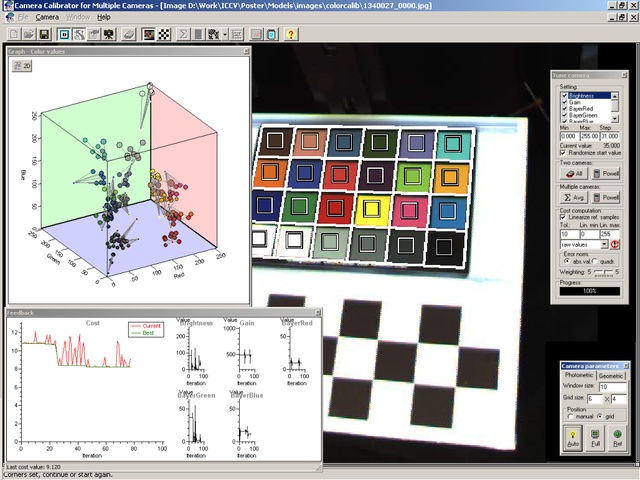
Task: Click the Window size input field
Action: [612, 387]
